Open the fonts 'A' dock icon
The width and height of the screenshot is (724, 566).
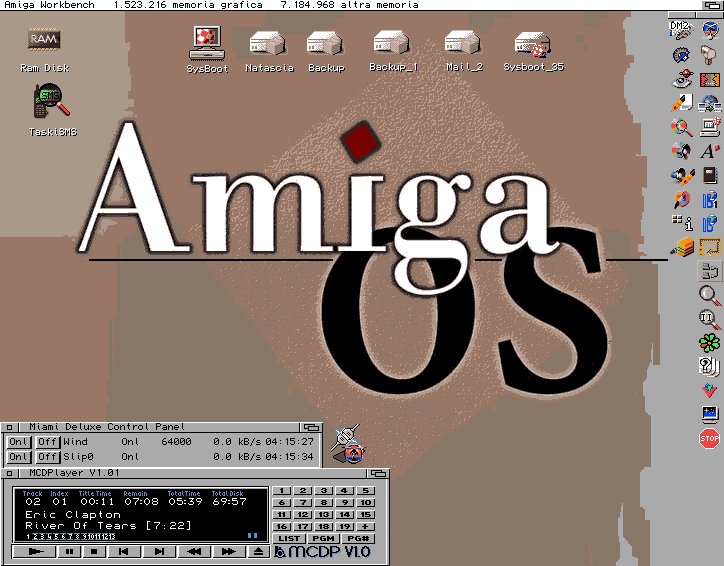pos(710,151)
